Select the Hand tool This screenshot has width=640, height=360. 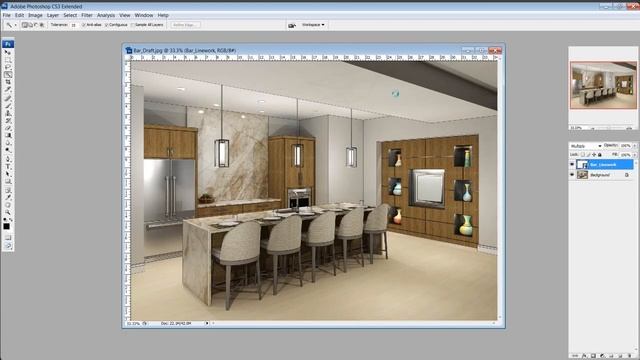8,206
